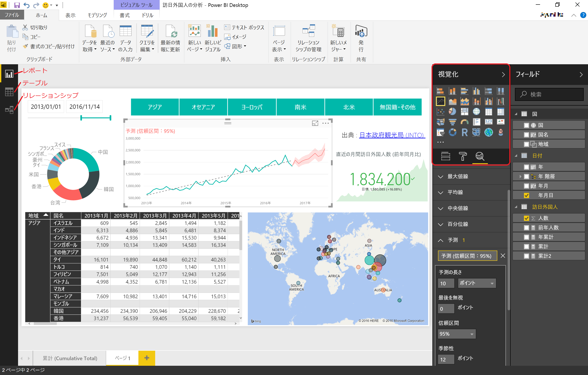Switch to the モデリング ribbon tab

97,15
